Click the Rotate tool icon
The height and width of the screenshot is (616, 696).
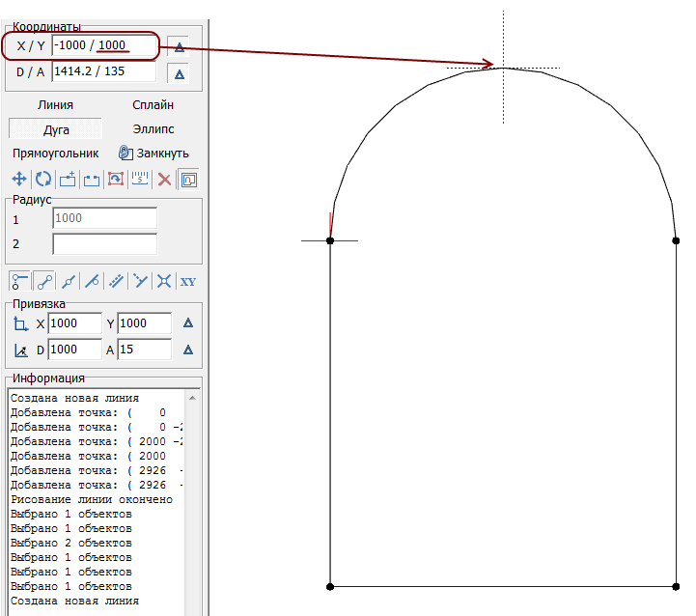(x=42, y=180)
